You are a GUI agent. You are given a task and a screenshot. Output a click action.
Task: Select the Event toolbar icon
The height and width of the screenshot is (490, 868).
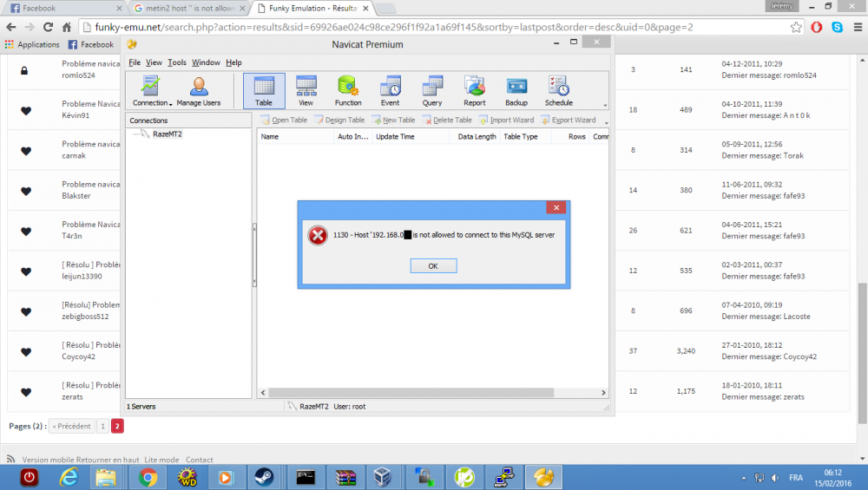pos(391,91)
